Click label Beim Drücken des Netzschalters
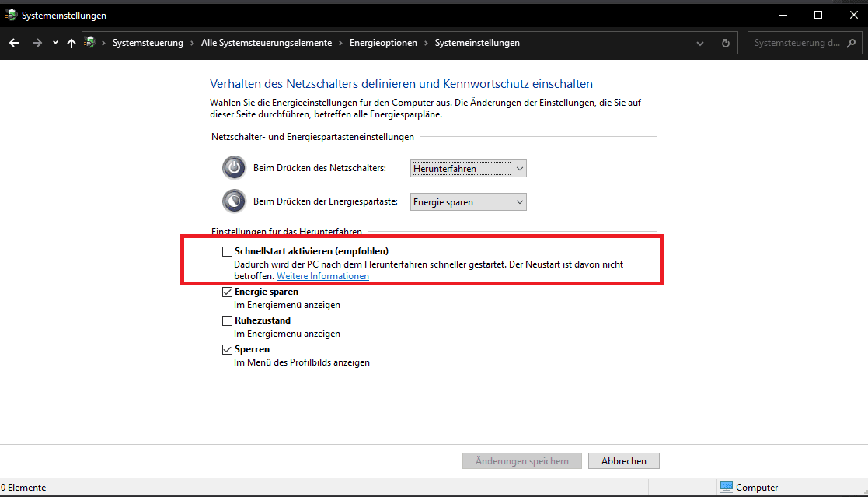This screenshot has width=868, height=497. tap(320, 168)
